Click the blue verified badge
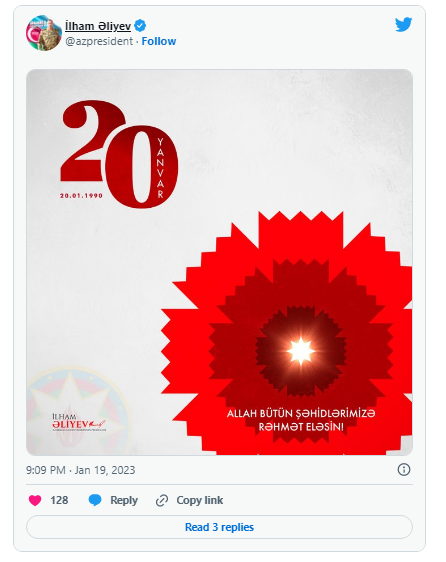Viewport: 446px width, 562px height. pos(140,26)
